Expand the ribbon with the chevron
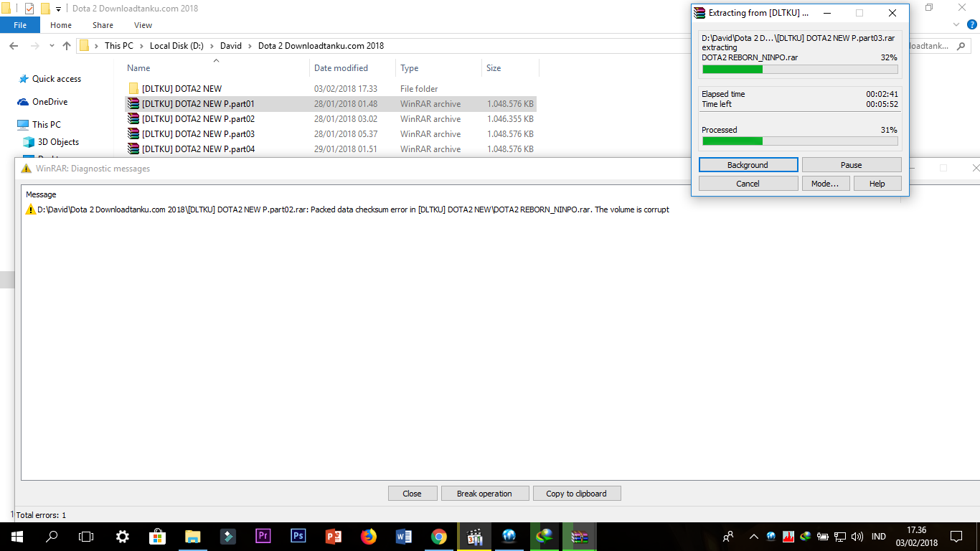 point(958,25)
